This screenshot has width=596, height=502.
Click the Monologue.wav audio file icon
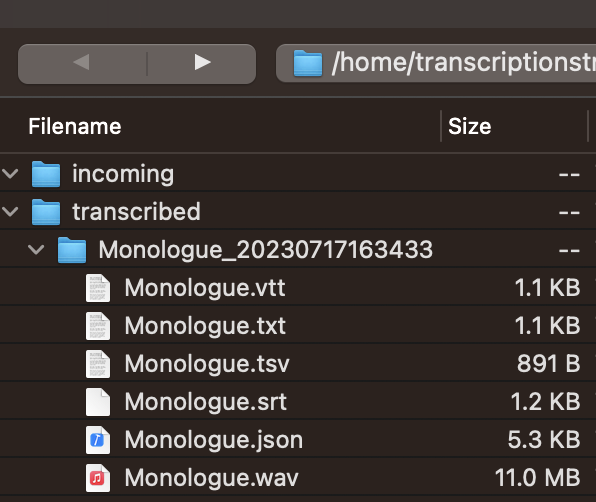point(98,478)
